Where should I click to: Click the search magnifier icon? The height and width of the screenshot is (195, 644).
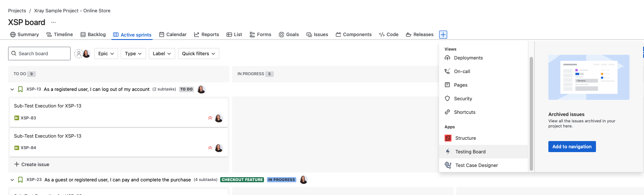coord(14,54)
